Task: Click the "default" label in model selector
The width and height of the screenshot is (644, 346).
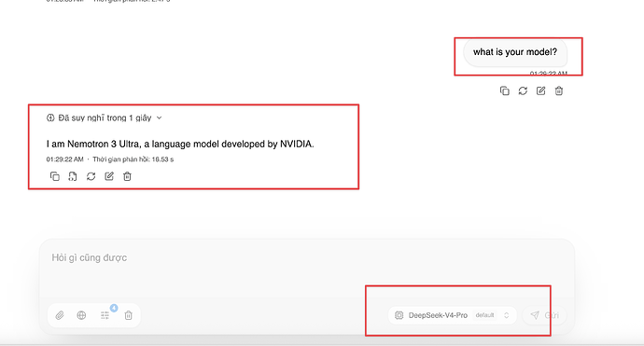Action: point(484,315)
